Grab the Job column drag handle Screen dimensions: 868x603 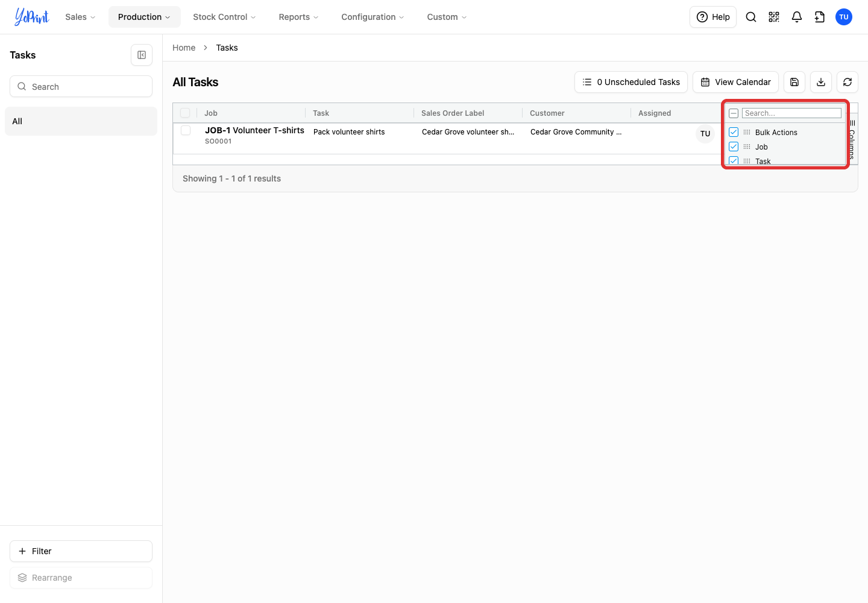pos(747,147)
